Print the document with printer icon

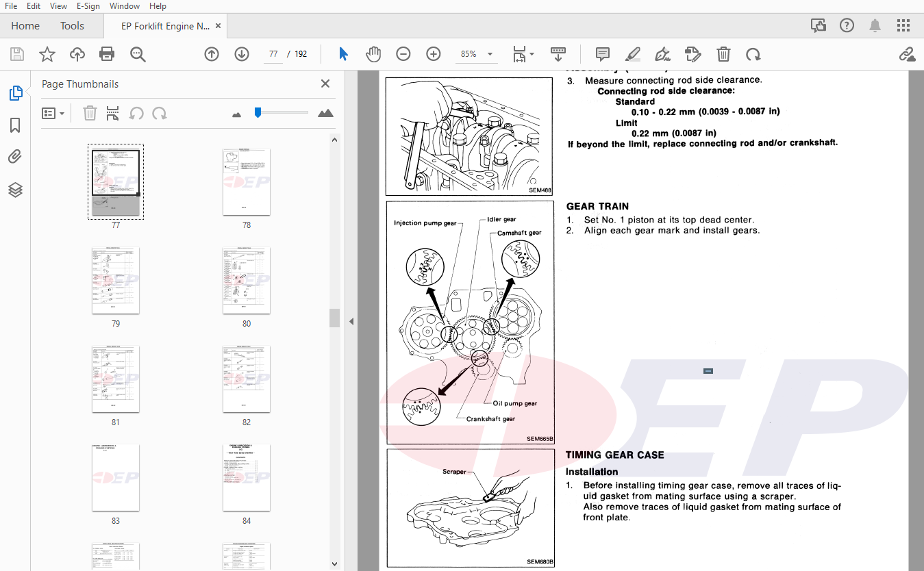(107, 54)
